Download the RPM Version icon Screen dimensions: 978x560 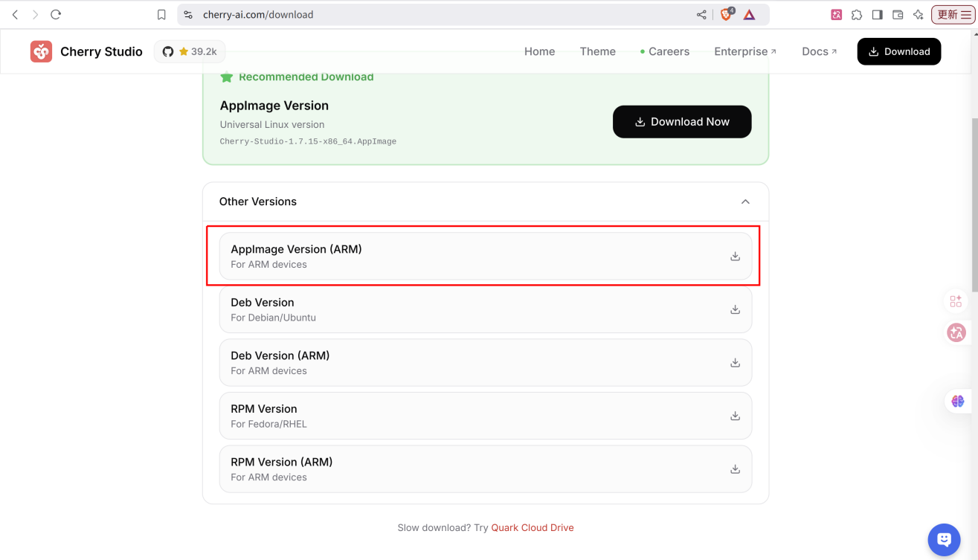point(735,416)
